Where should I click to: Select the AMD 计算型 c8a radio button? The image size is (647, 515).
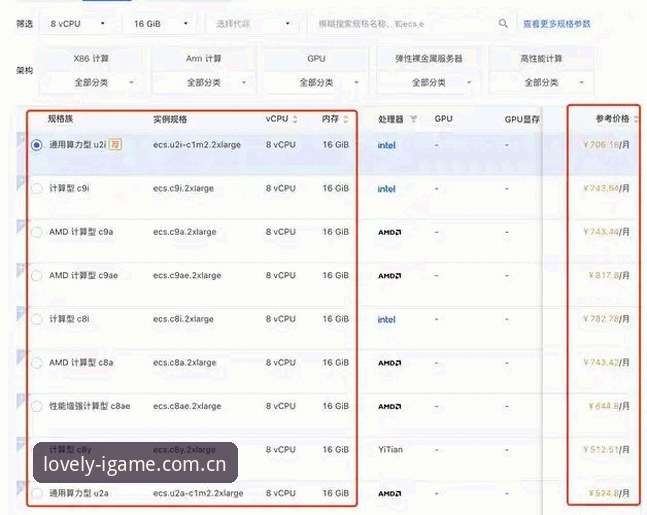click(x=37, y=363)
